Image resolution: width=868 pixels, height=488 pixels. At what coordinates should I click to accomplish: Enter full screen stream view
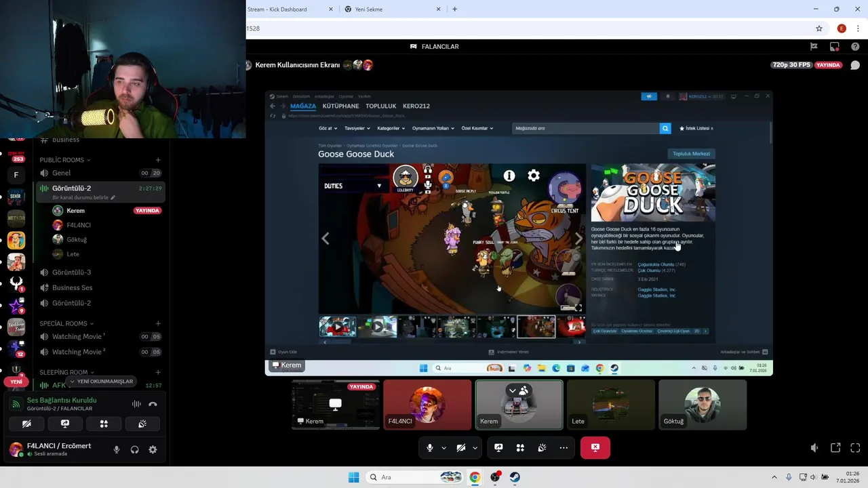pyautogui.click(x=855, y=448)
